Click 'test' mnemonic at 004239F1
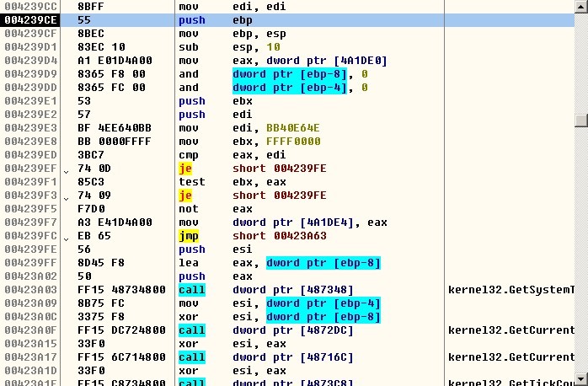 tap(191, 182)
